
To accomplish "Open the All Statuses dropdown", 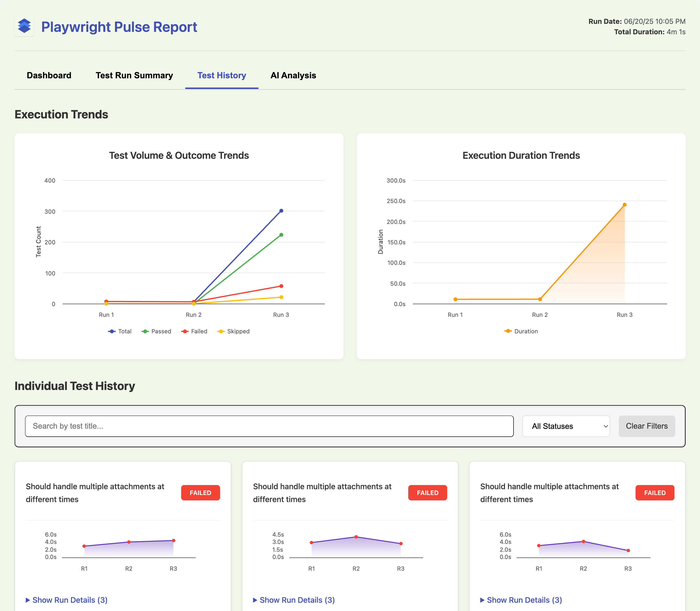I will [x=566, y=426].
